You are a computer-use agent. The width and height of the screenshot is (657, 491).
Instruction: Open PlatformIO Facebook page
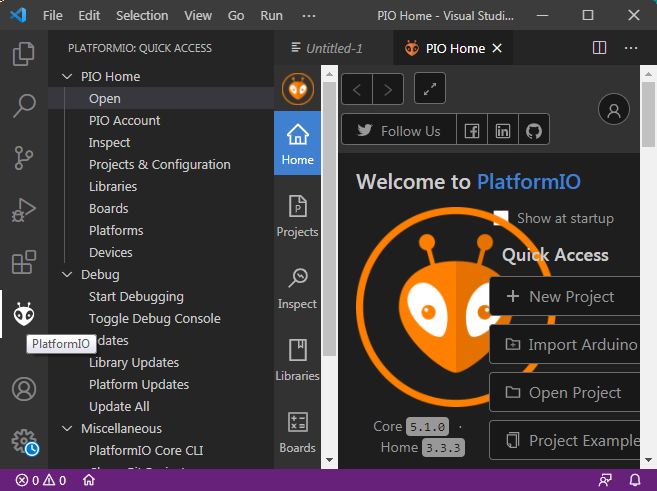point(472,129)
